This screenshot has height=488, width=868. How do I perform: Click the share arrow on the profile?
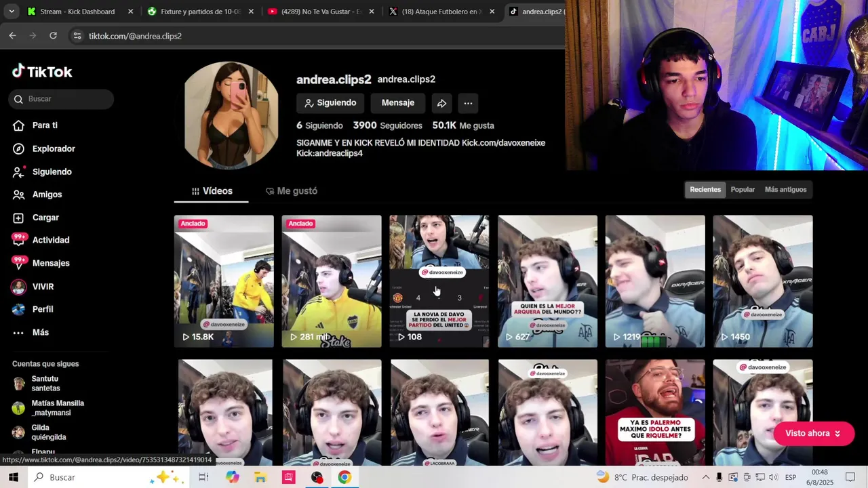[441, 103]
